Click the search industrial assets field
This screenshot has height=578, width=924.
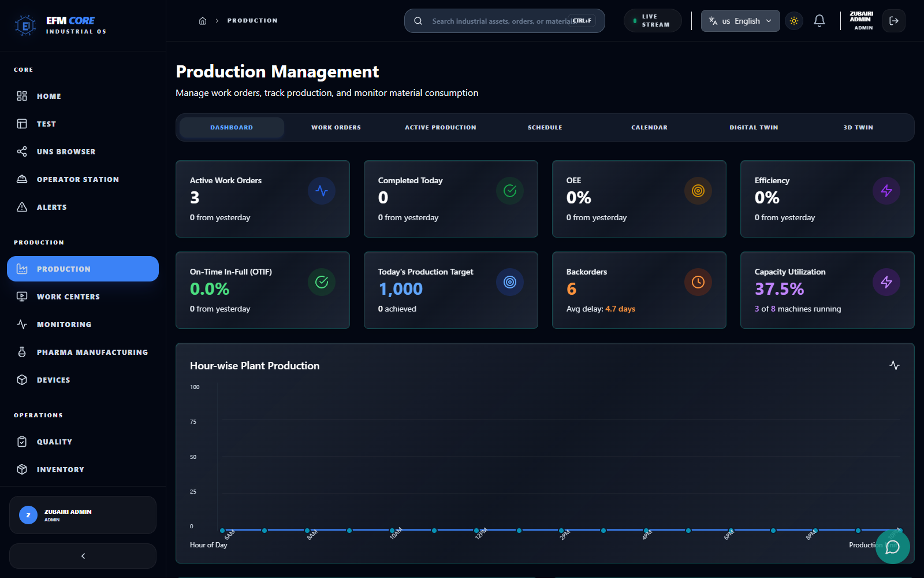(502, 21)
